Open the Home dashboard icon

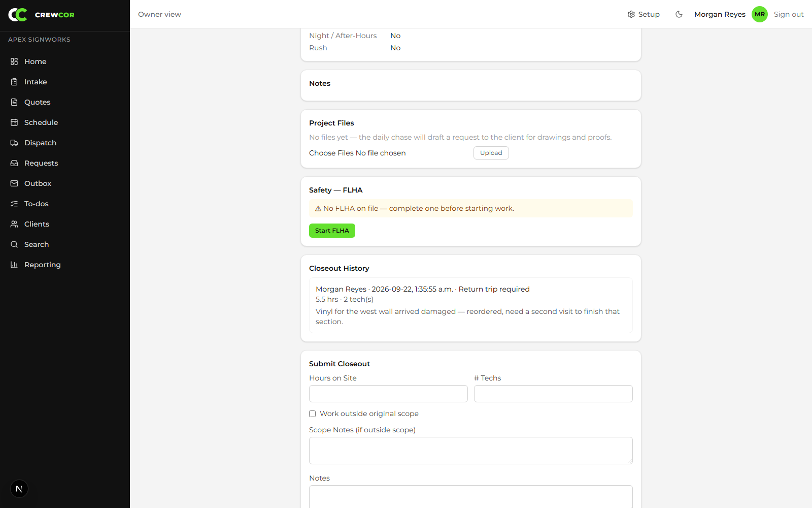[x=14, y=61]
